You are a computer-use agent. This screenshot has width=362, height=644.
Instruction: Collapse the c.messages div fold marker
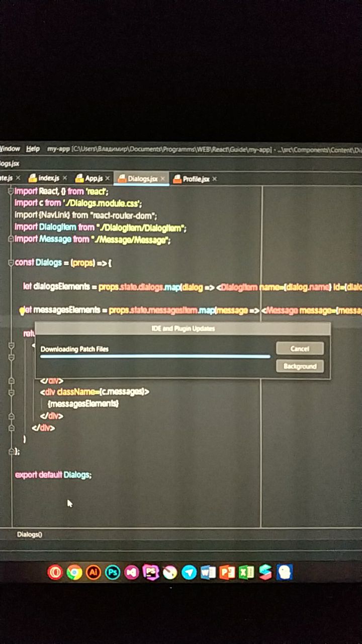[x=11, y=392]
